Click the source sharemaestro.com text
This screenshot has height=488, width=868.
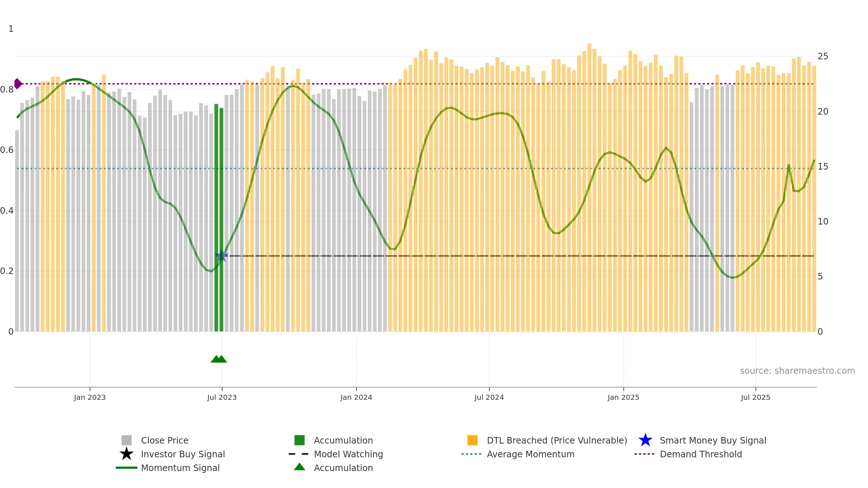coord(797,371)
